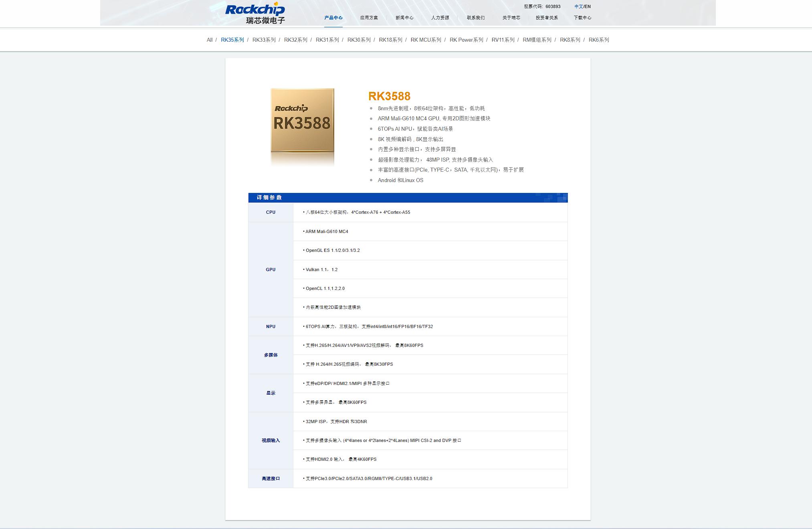
Task: Switch to the RK32系列 category
Action: click(x=295, y=40)
